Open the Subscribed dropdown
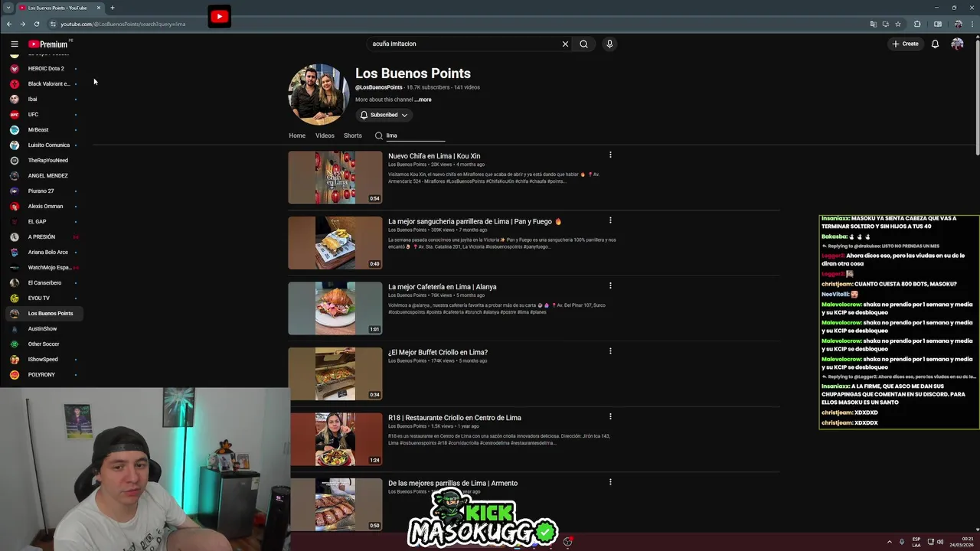Image resolution: width=980 pixels, height=551 pixels. (384, 115)
